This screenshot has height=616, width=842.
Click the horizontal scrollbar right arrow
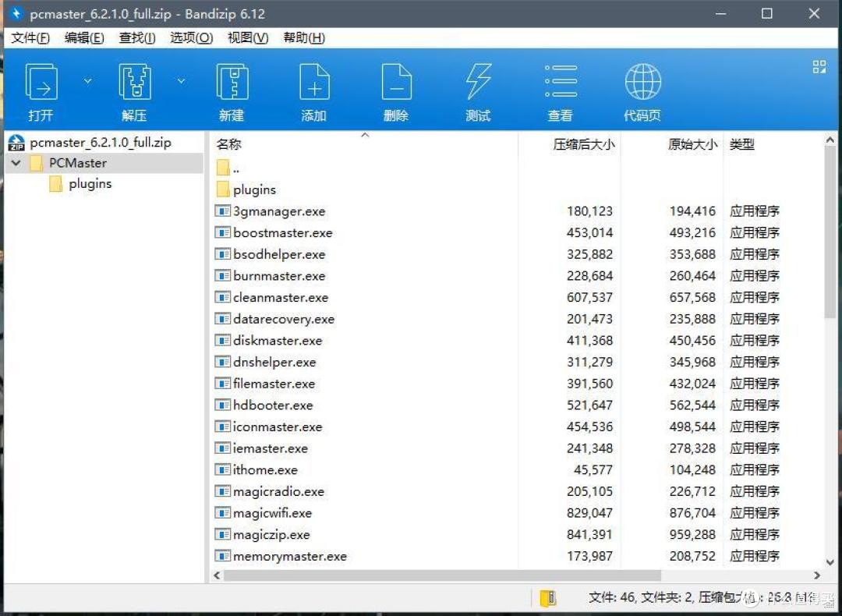[817, 575]
